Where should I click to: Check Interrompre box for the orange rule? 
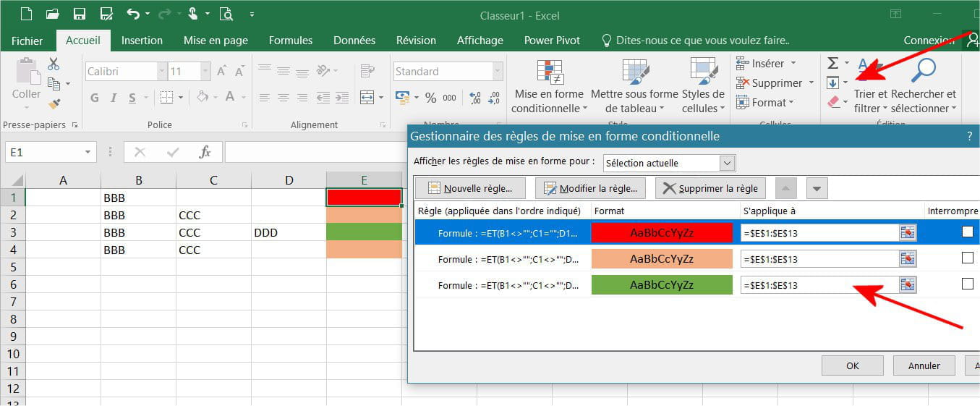click(x=967, y=258)
